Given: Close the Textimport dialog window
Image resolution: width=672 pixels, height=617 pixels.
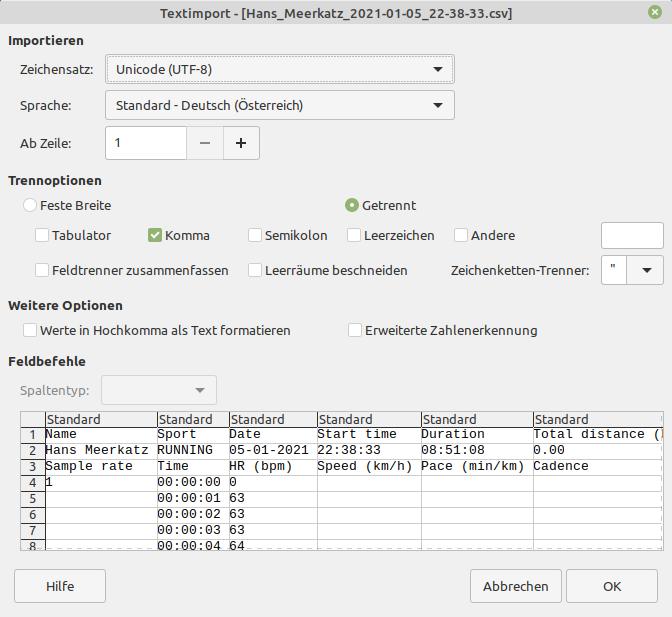Looking at the screenshot, I should pyautogui.click(x=654, y=12).
